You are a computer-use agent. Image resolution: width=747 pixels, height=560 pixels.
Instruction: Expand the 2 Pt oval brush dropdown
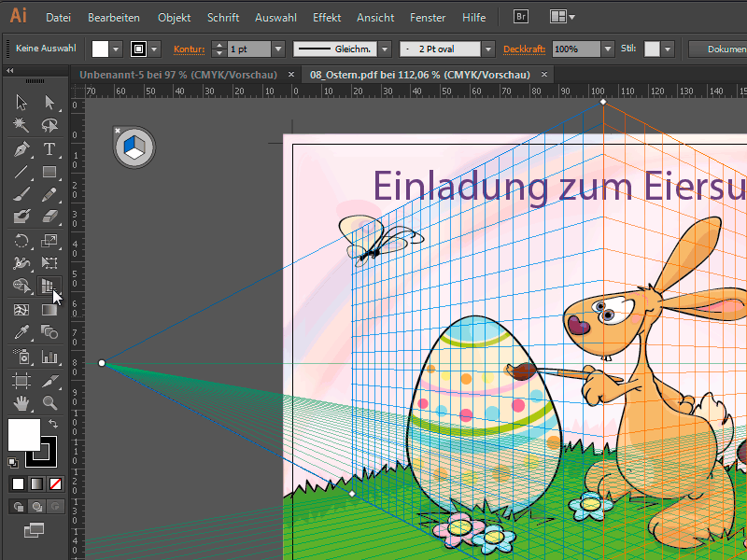point(488,49)
